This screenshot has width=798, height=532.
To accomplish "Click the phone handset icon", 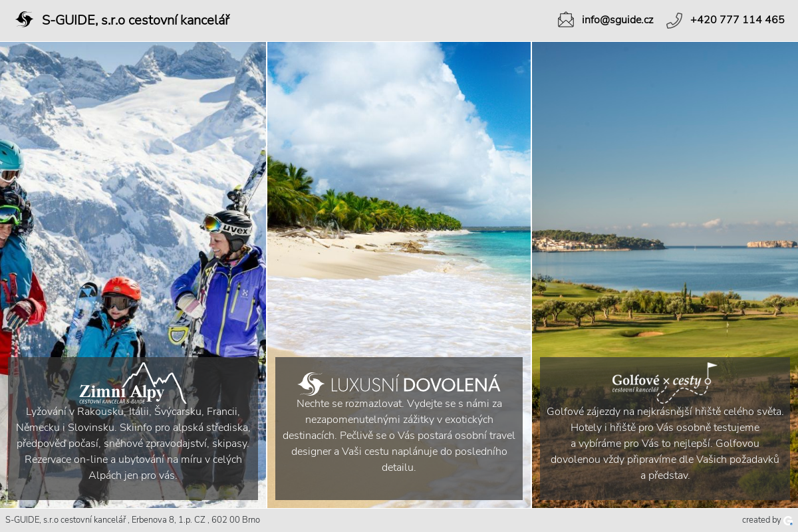I will pos(674,20).
